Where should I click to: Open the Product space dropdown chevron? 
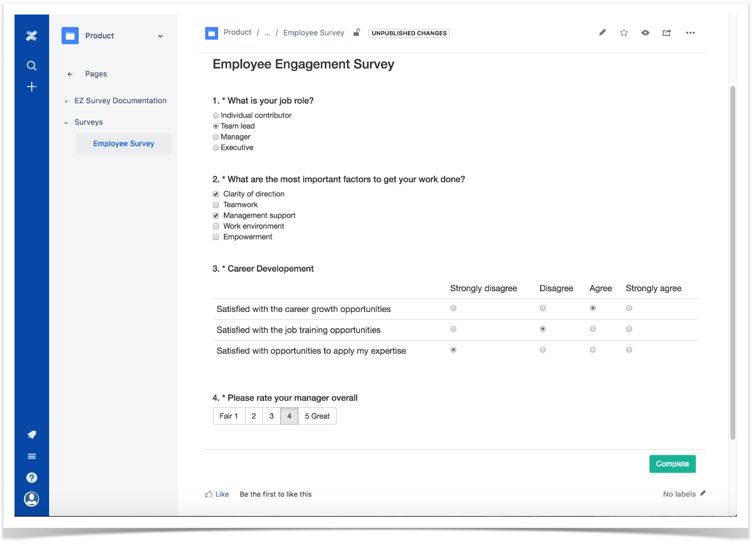coord(161,36)
